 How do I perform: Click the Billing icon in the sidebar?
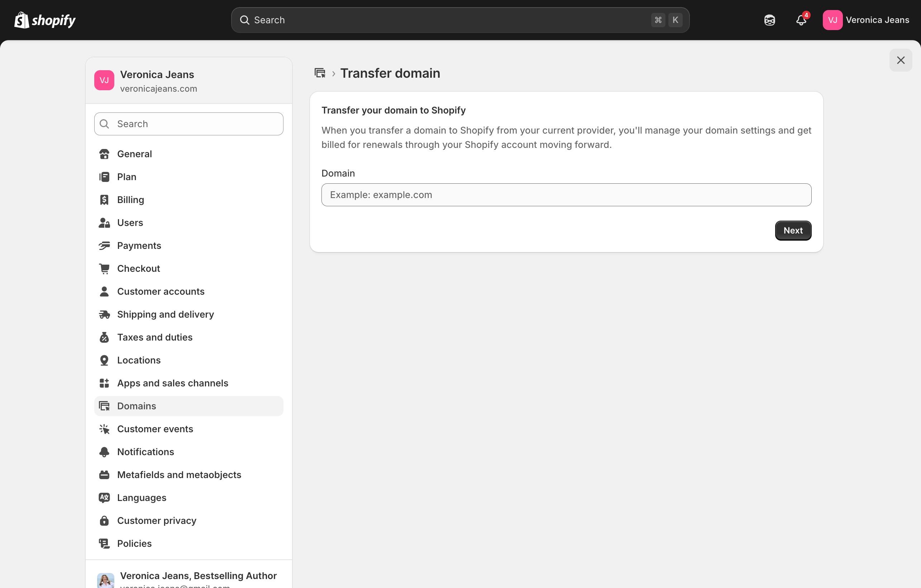[104, 199]
